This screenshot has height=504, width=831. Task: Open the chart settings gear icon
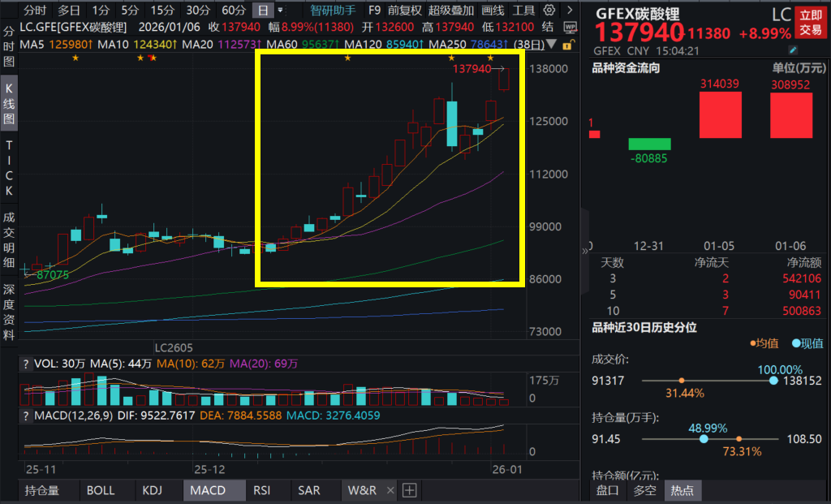(x=549, y=11)
